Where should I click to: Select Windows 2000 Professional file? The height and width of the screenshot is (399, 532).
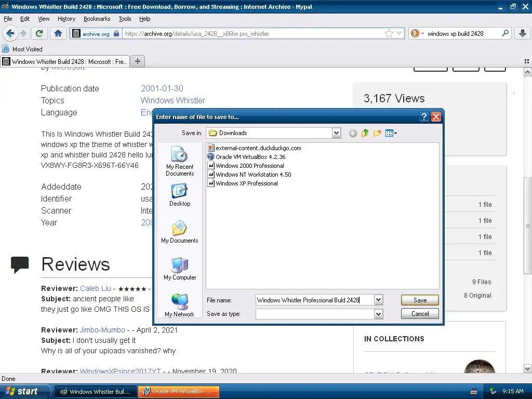click(246, 166)
